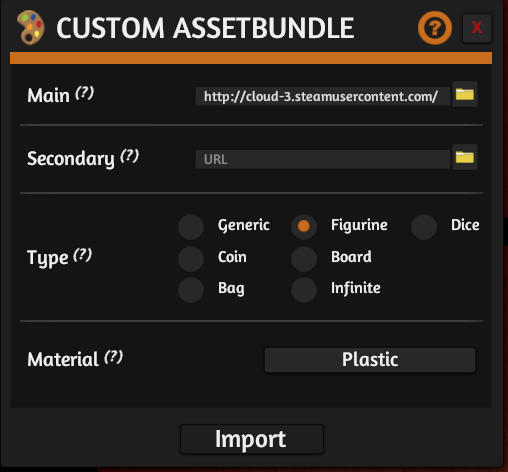Close the Custom AssetBundle dialog
Image resolution: width=508 pixels, height=472 pixels.
click(477, 28)
